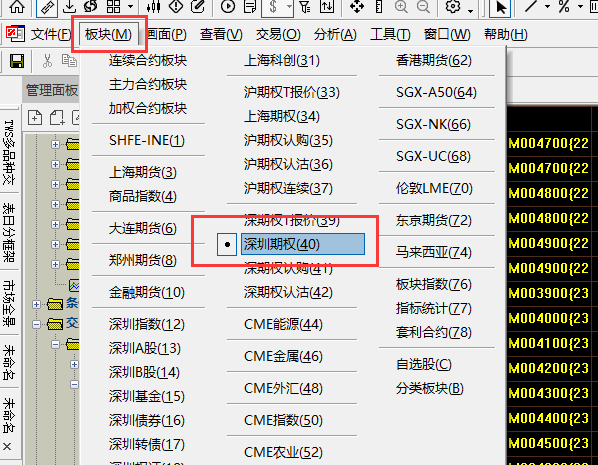The height and width of the screenshot is (465, 598).
Task: Open the settings gear dropdown arrow
Action: click(471, 11)
